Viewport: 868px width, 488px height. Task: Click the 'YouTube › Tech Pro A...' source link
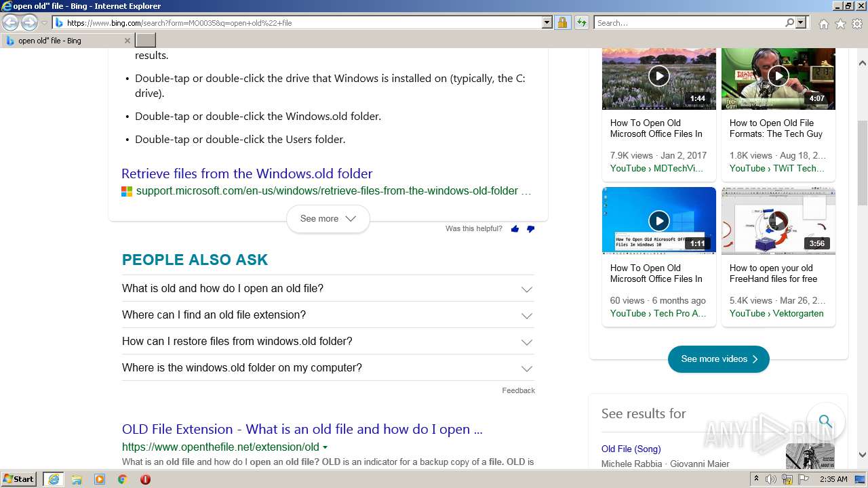click(658, 313)
